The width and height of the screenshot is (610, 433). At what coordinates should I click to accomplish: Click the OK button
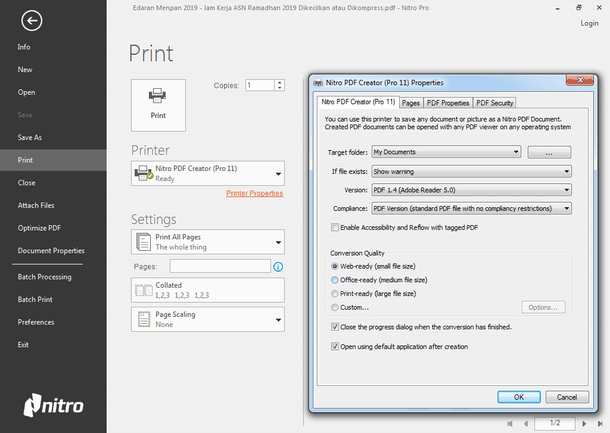(519, 397)
